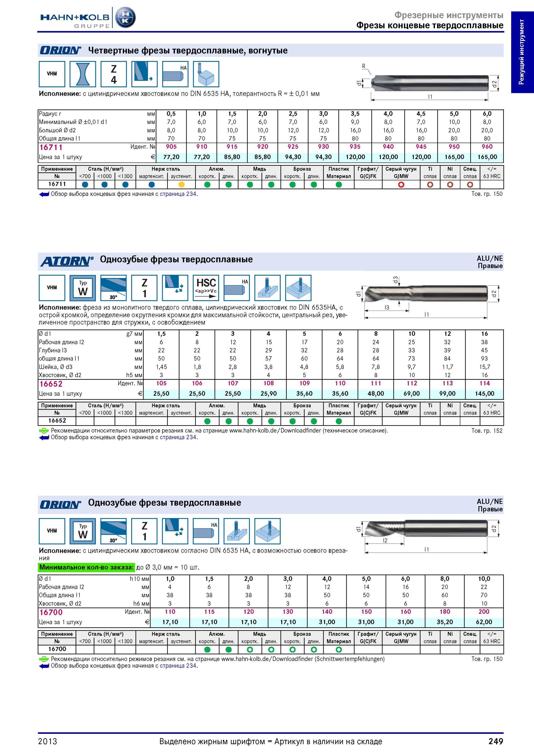Click the 'Z 1' pictogram in the ORION single-flute section
534x756 pixels.
(144, 531)
